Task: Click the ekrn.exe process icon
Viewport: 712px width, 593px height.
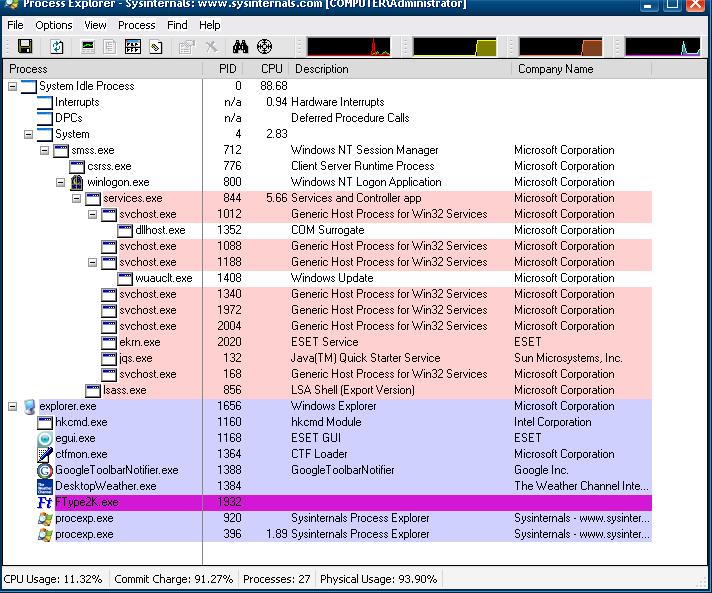Action: pos(109,343)
